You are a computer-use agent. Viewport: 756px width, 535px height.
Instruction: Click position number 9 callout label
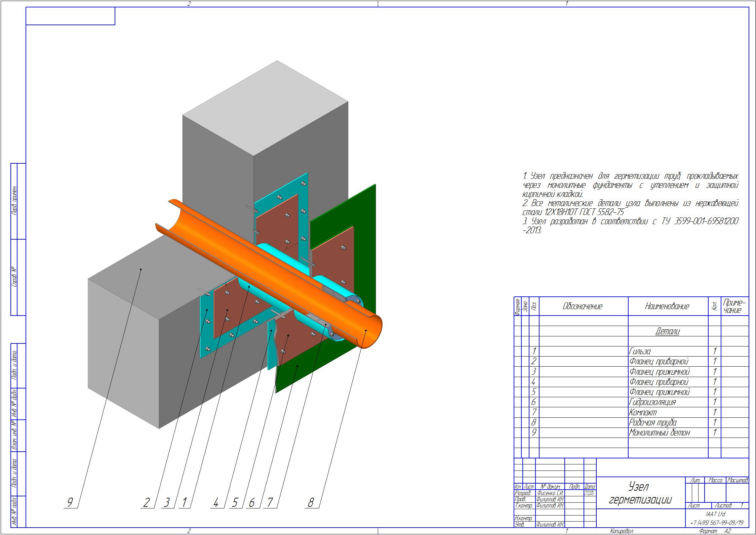point(70,502)
